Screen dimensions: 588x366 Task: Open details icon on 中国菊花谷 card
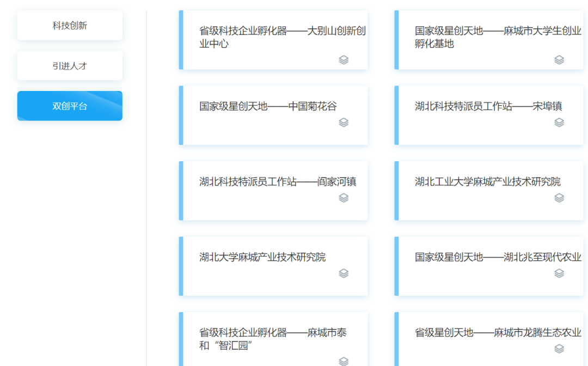344,123
